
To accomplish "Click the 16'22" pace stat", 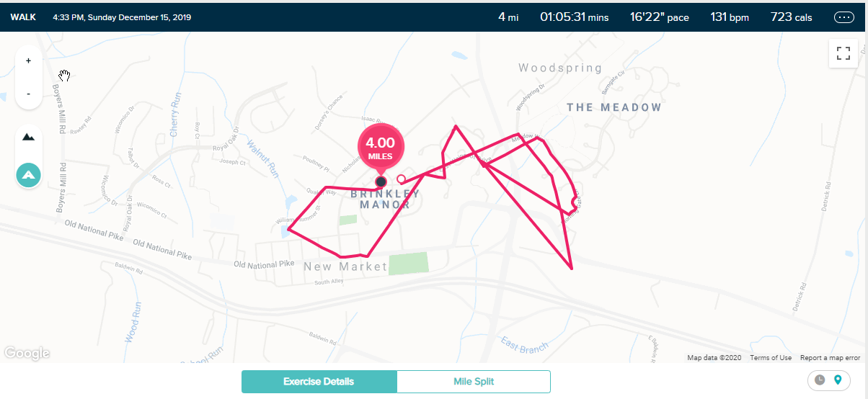I will tap(659, 17).
